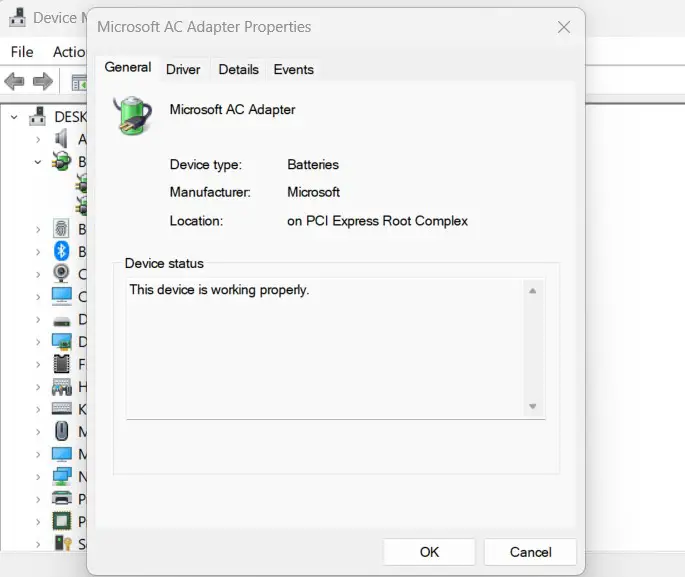This screenshot has width=685, height=577.
Task: Expand the mouse devices category chevron
Action: coord(37,431)
